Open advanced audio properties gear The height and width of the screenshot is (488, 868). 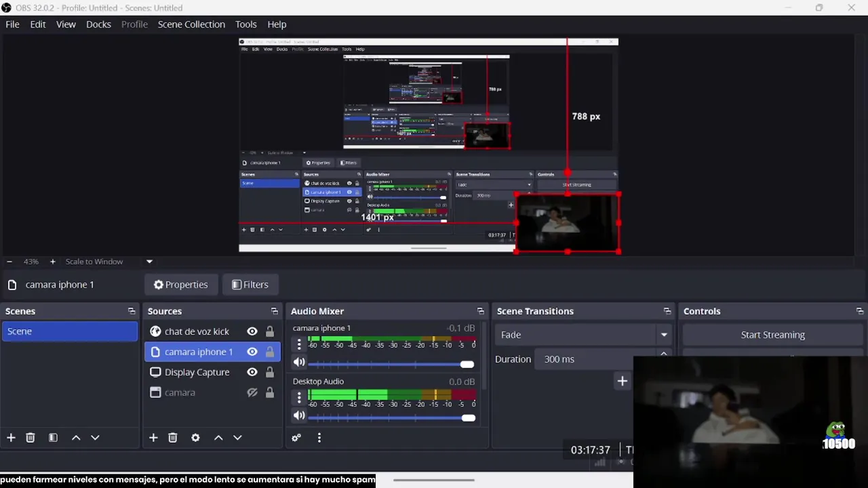[296, 438]
